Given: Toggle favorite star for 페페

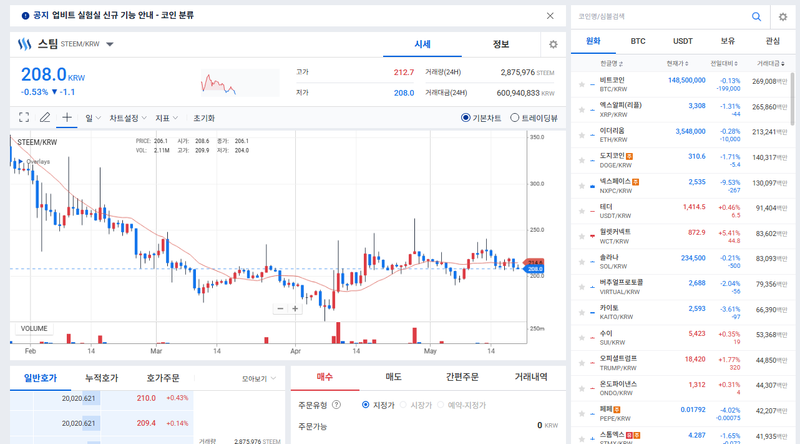Looking at the screenshot, I should 582,413.
